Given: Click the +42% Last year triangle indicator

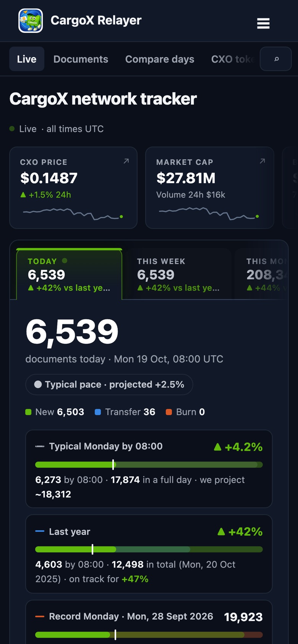Looking at the screenshot, I should coord(221,531).
